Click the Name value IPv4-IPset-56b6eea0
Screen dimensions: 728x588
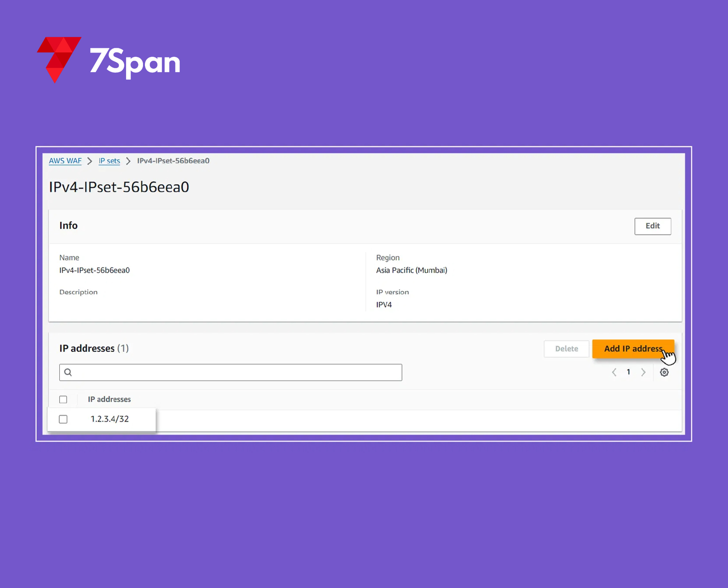coord(94,270)
